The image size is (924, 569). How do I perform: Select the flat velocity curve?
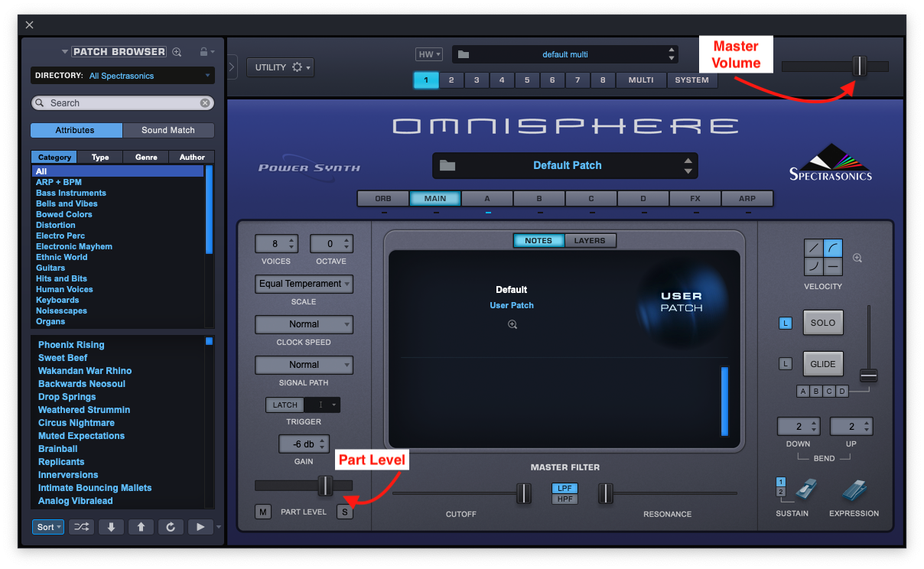tap(833, 267)
